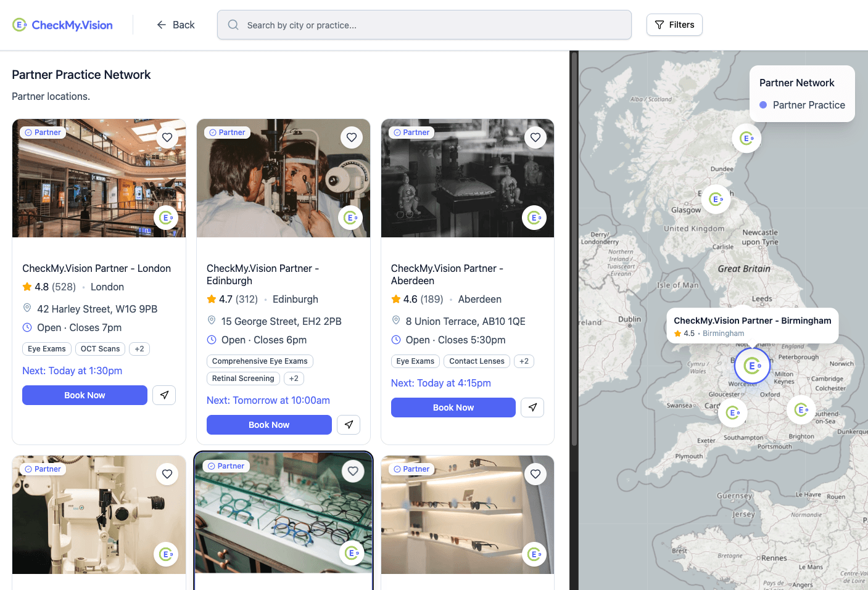The width and height of the screenshot is (868, 590).
Task: Click the Partner Practice legend entry
Action: click(802, 105)
